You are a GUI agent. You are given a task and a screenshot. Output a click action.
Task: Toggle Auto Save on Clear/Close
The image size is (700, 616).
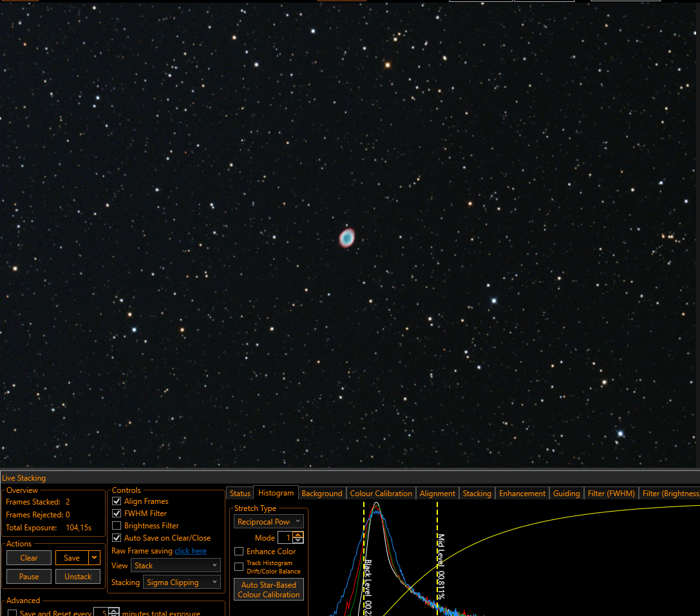117,538
